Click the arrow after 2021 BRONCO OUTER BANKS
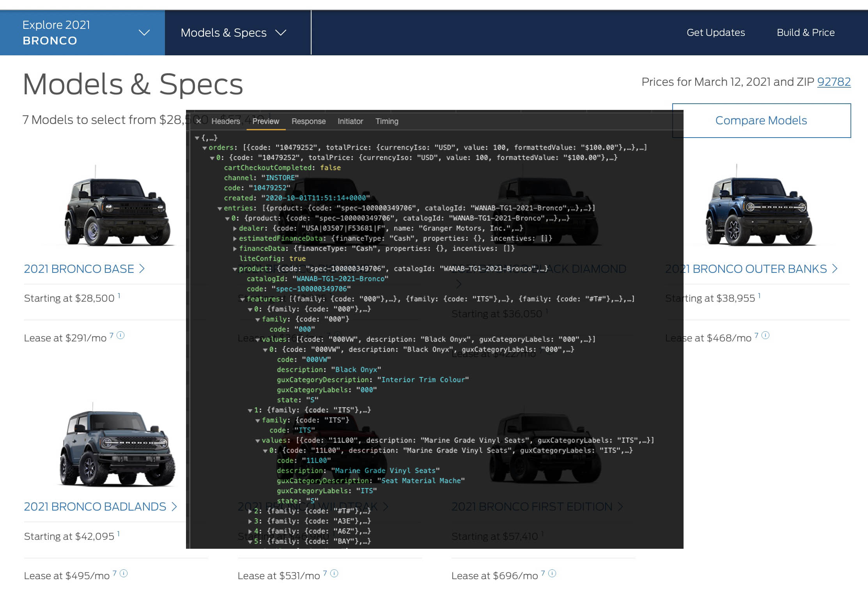Viewport: 868px width, 608px height. click(835, 269)
